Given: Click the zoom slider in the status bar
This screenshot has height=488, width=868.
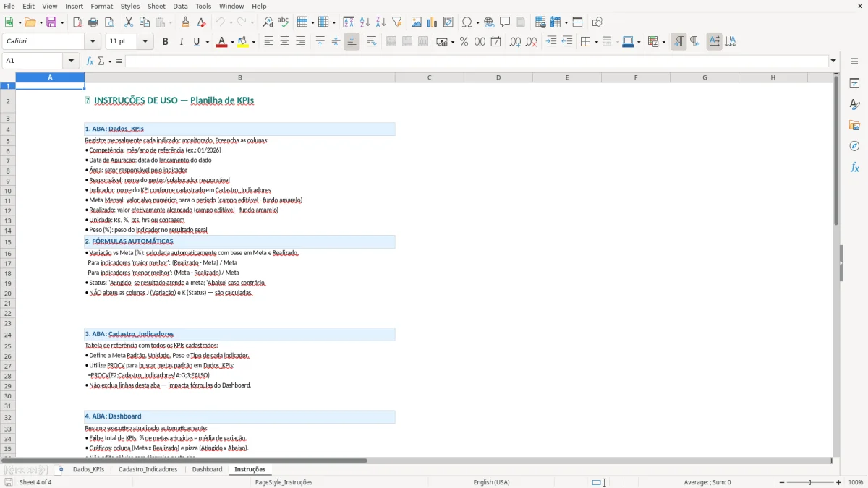Looking at the screenshot, I should click(809, 482).
